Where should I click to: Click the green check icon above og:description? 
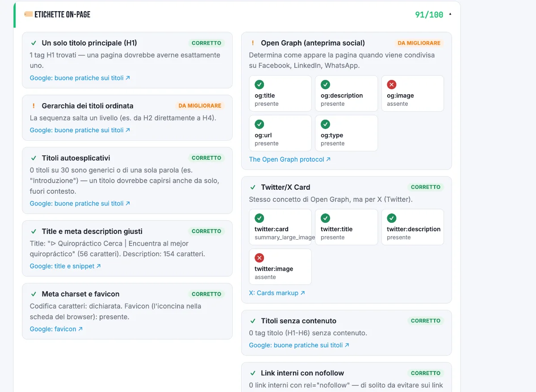click(326, 84)
